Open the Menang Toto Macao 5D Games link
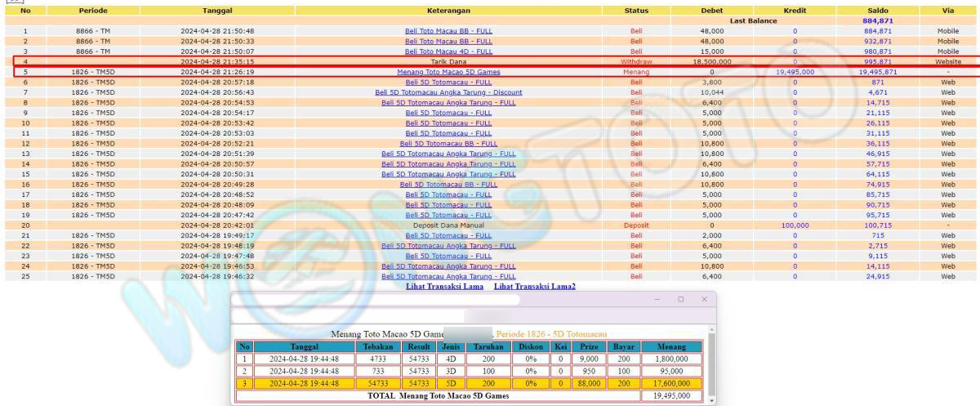The height and width of the screenshot is (406, 980). [448, 72]
